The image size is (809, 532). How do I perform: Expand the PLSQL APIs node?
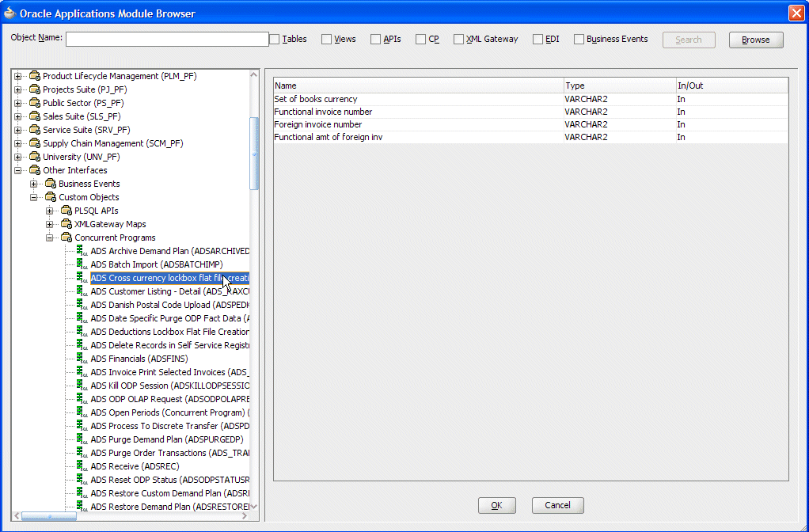tap(50, 211)
